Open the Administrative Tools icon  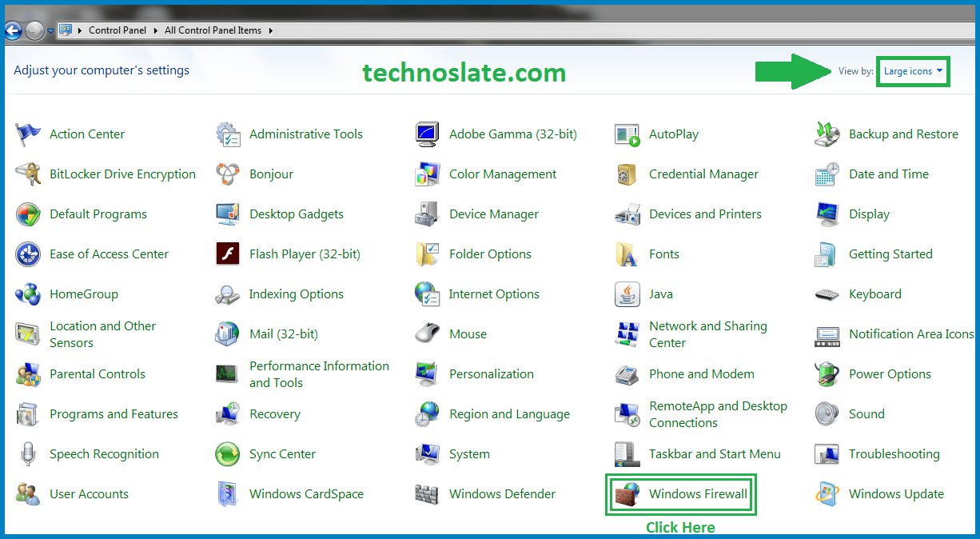click(228, 134)
